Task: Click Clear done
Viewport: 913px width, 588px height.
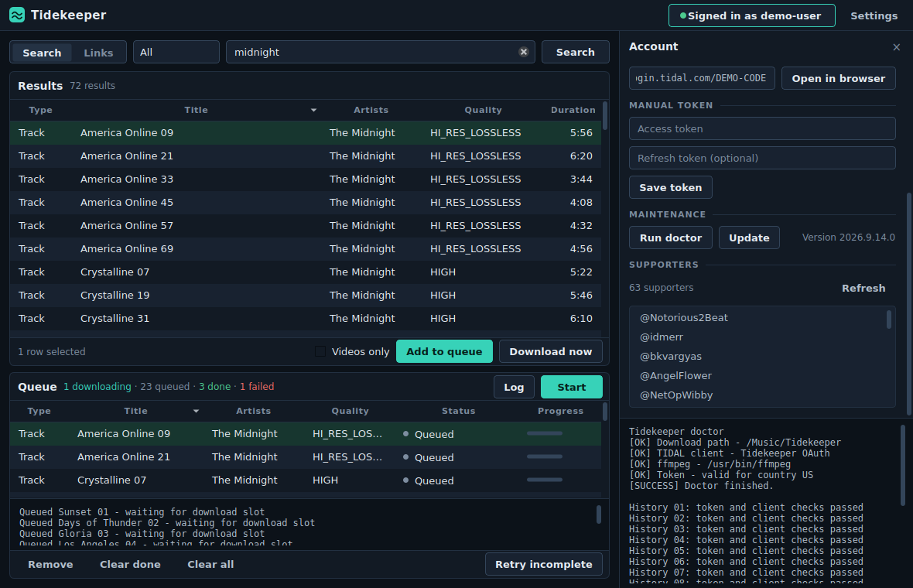Action: [131, 564]
